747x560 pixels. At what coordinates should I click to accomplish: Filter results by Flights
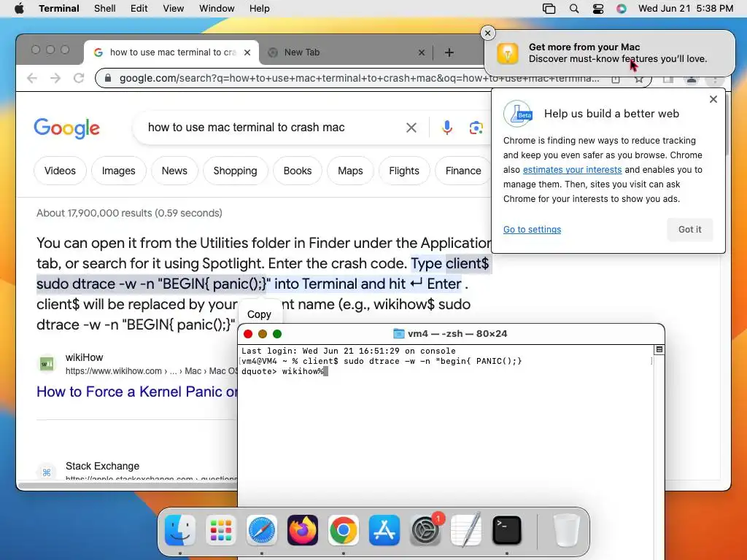pyautogui.click(x=404, y=171)
